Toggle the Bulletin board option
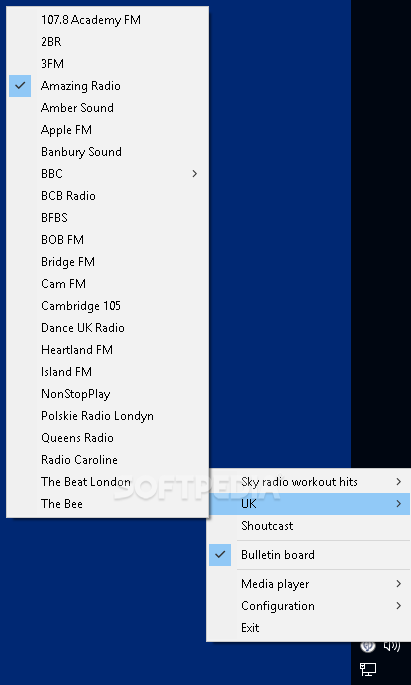 (309, 555)
